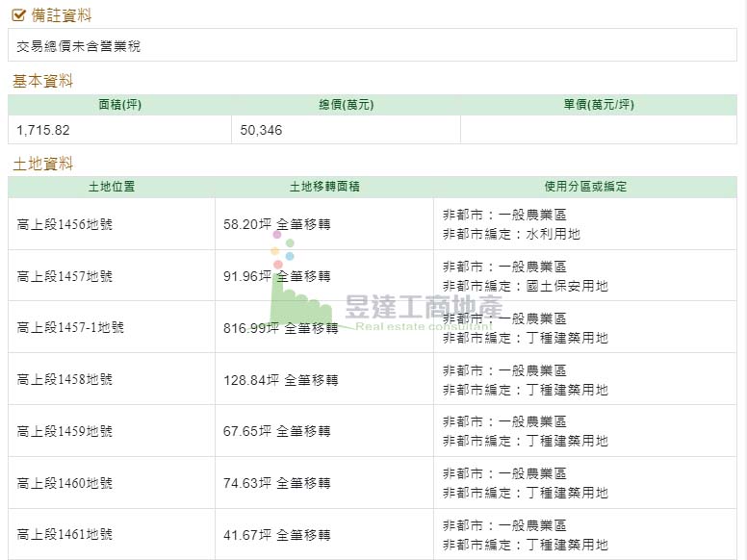
Task: Click the 土地資料 section heading
Action: [x=42, y=164]
